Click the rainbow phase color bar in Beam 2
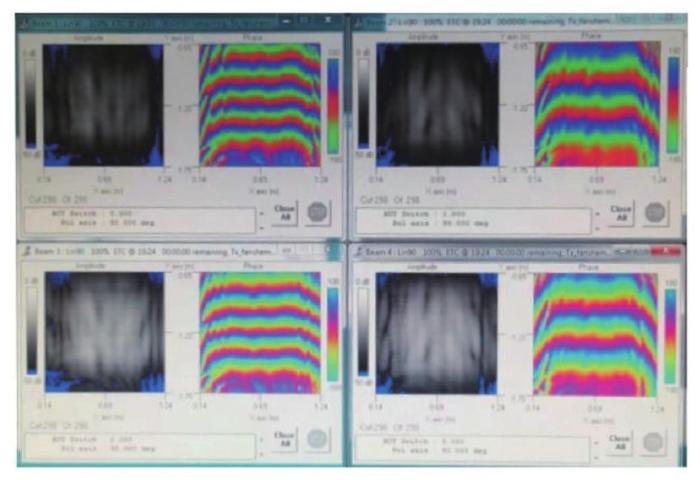The height and width of the screenshot is (480, 700). coord(673,105)
